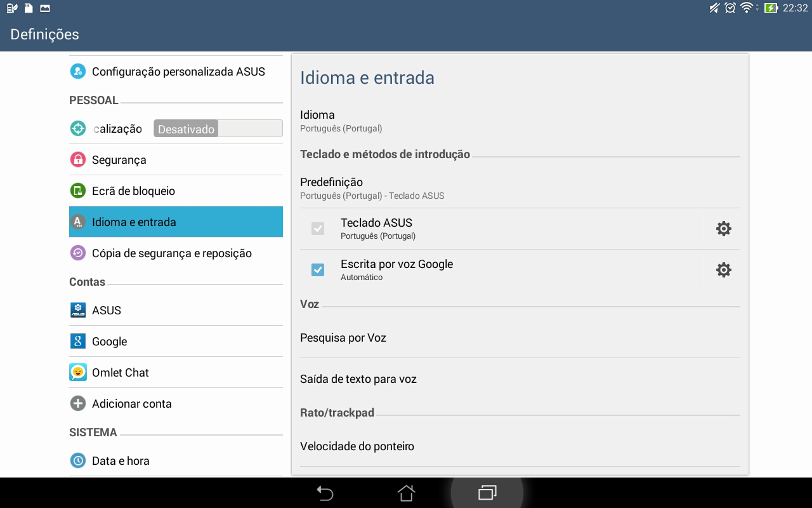Open the Segurança settings

176,159
